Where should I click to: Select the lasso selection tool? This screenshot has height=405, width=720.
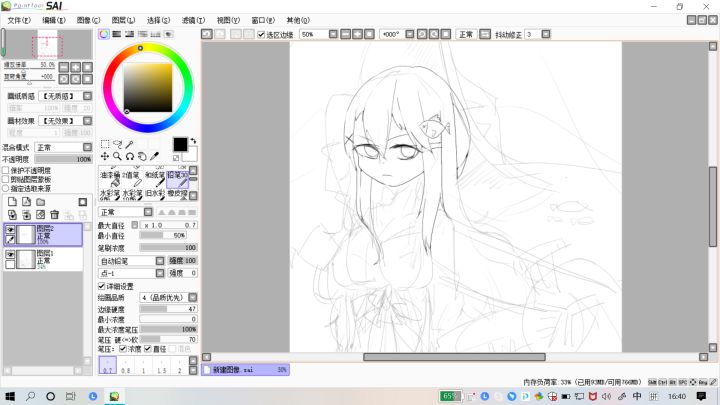pyautogui.click(x=118, y=145)
